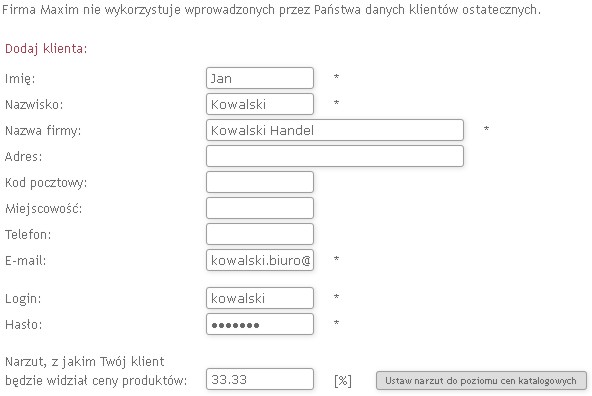The height and width of the screenshot is (396, 592).
Task: Select the Narzut field showing 33.33
Action: tap(260, 379)
